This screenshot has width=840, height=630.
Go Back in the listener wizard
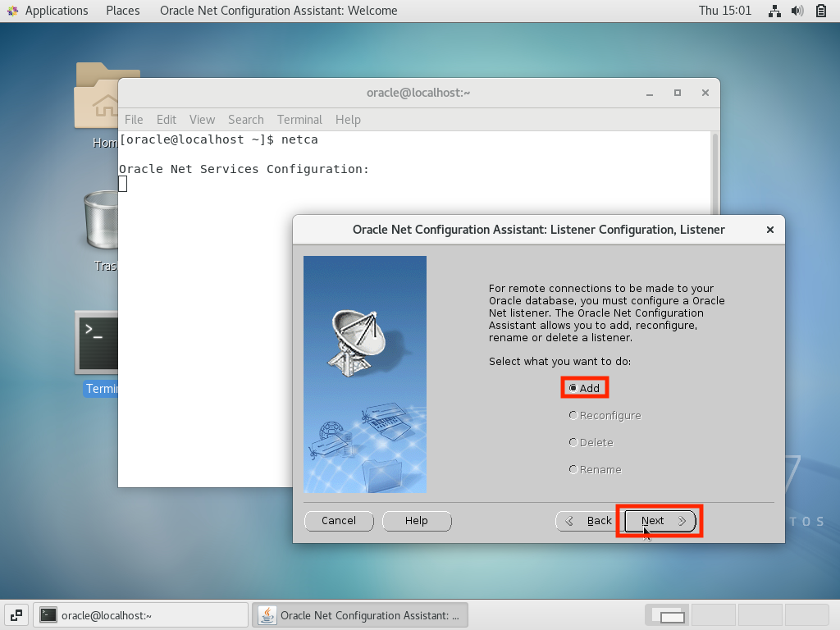(589, 521)
